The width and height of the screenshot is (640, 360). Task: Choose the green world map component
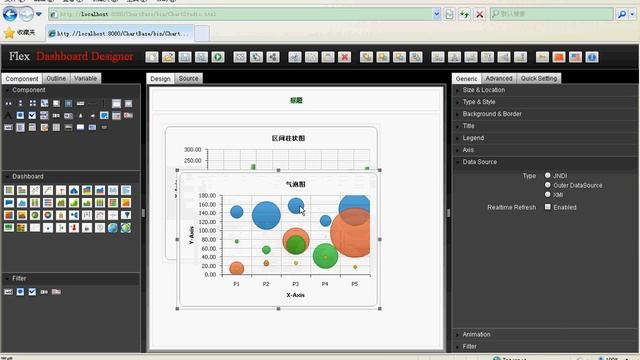(x=126, y=228)
